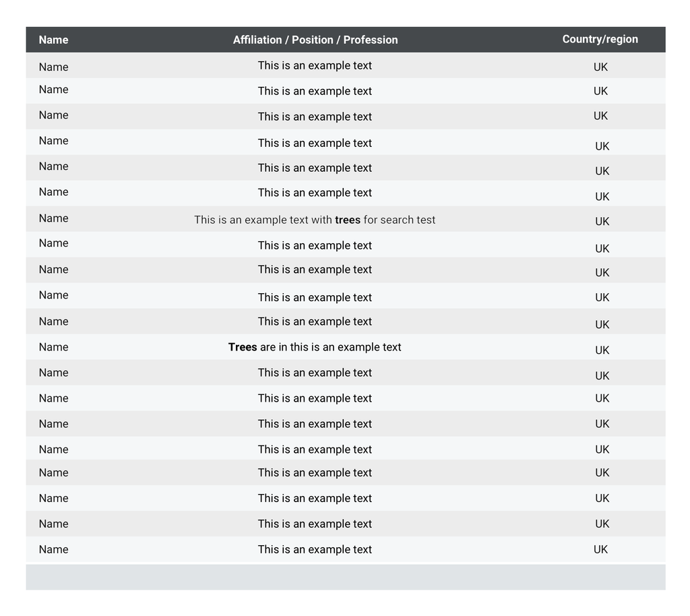Screen dimensions: 690x616
Task: Click bold 'trees' search highlight word
Action: [348, 220]
